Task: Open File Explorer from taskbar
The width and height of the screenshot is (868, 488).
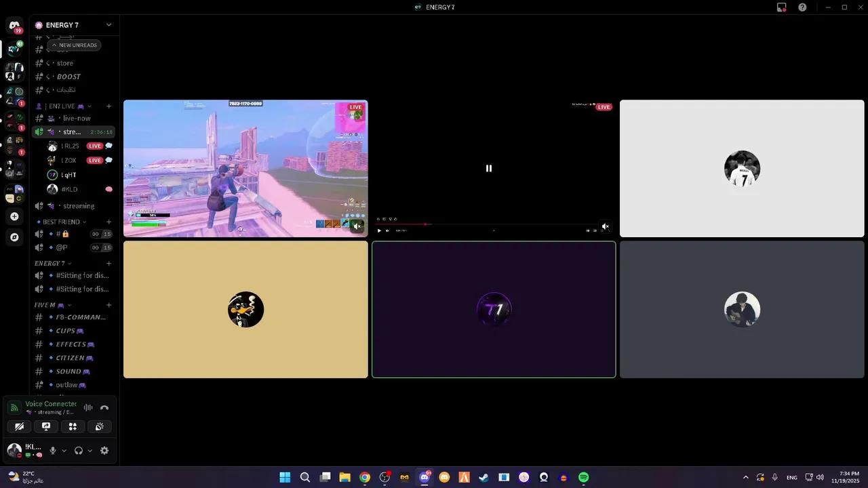Action: point(344,477)
